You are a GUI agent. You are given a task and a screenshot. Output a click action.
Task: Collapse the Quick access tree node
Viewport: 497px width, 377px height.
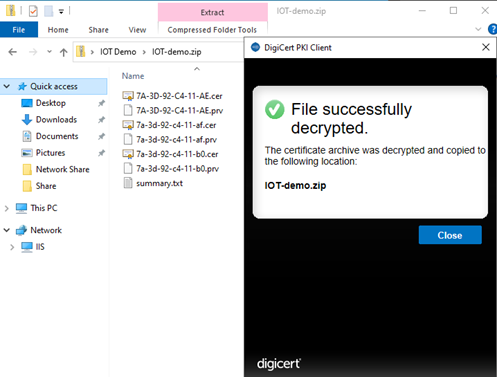click(x=7, y=86)
